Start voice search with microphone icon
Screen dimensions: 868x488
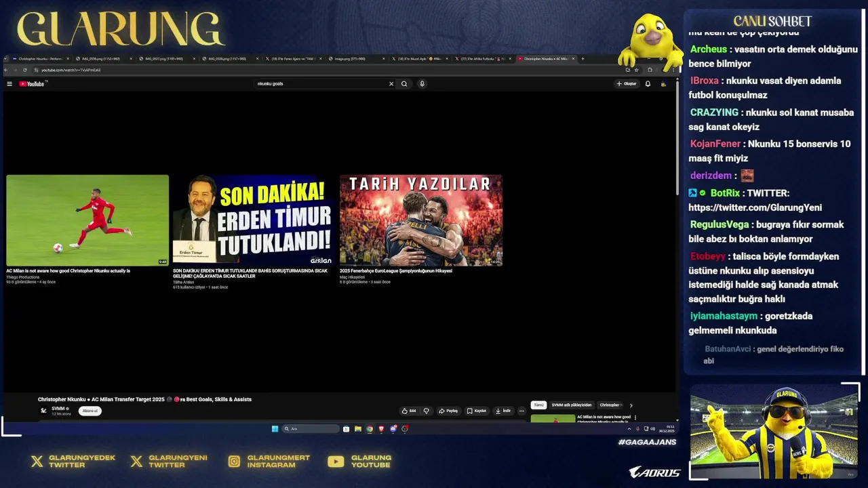click(422, 84)
